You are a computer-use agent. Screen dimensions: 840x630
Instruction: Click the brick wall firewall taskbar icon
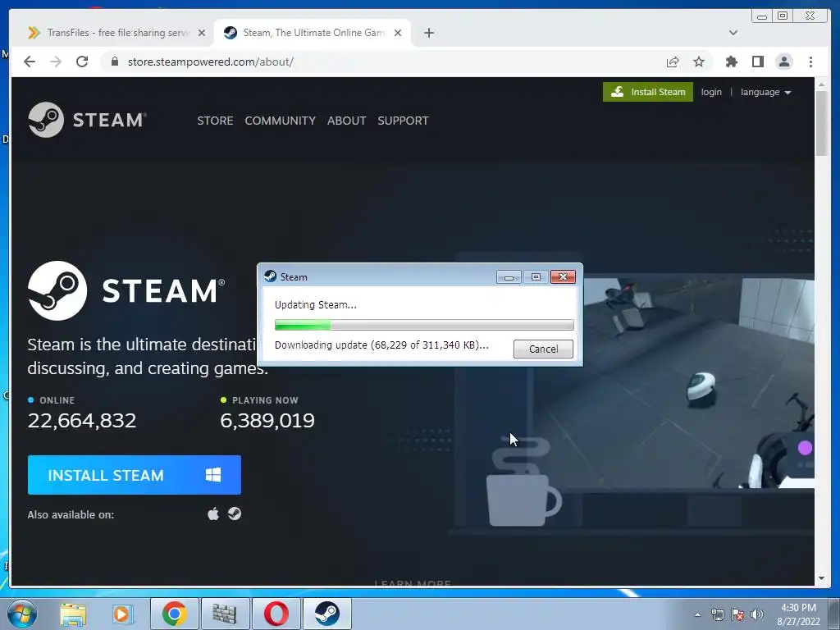225,614
